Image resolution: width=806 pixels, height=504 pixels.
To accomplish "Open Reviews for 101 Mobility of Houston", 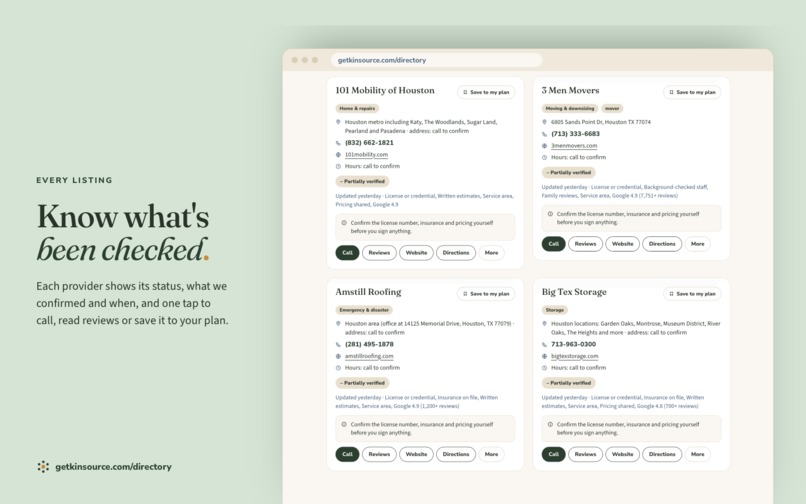I will tap(379, 253).
